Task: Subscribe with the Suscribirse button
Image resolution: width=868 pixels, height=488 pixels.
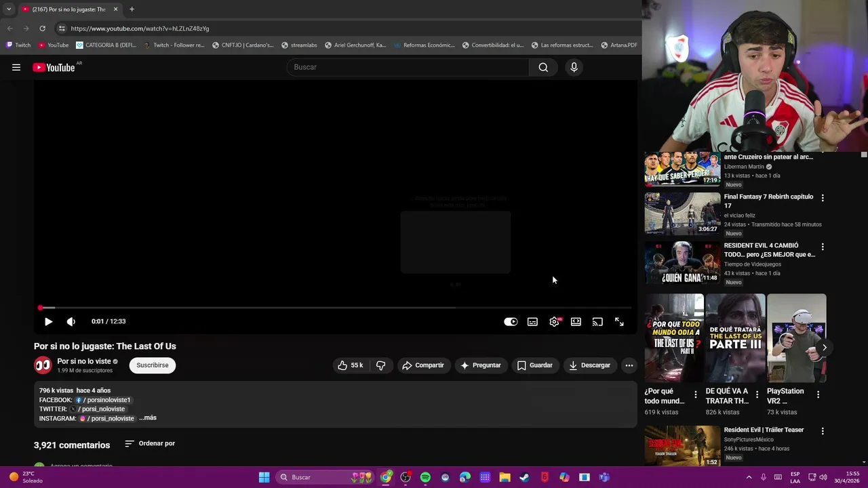Action: 153,365
